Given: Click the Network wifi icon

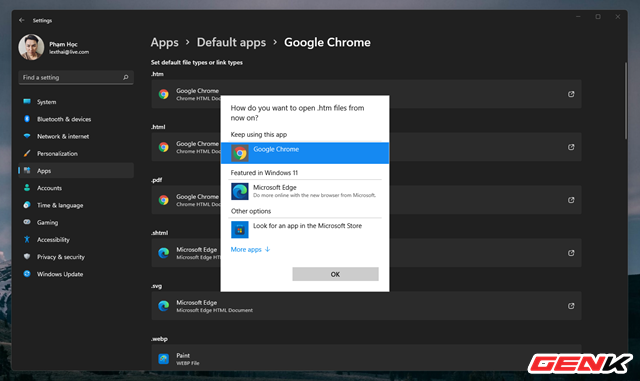Looking at the screenshot, I should pos(27,136).
